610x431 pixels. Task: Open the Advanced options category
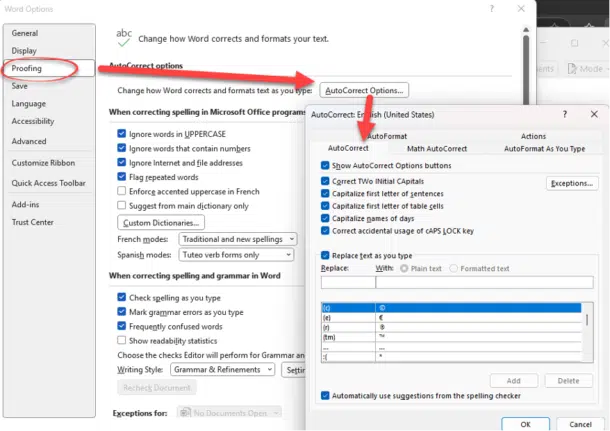coord(29,141)
